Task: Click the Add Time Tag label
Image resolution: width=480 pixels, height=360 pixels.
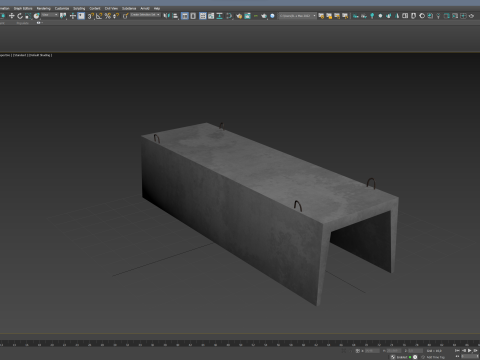Action: pos(436,357)
